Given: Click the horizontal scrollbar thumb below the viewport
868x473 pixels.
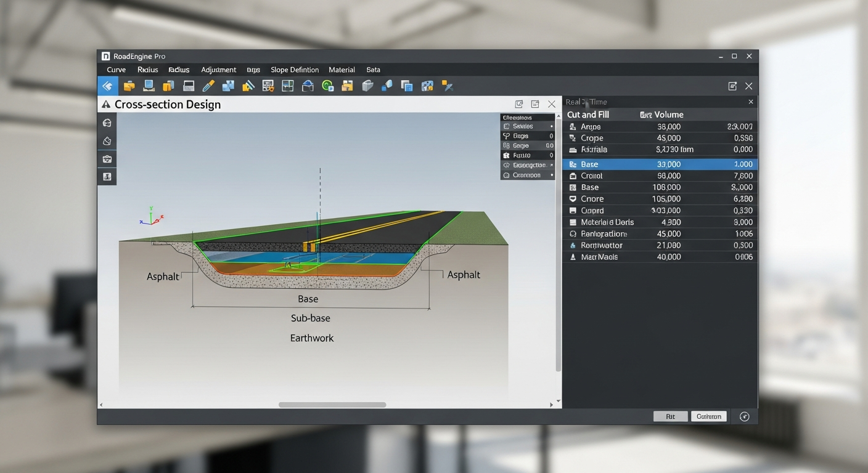Looking at the screenshot, I should pos(332,405).
